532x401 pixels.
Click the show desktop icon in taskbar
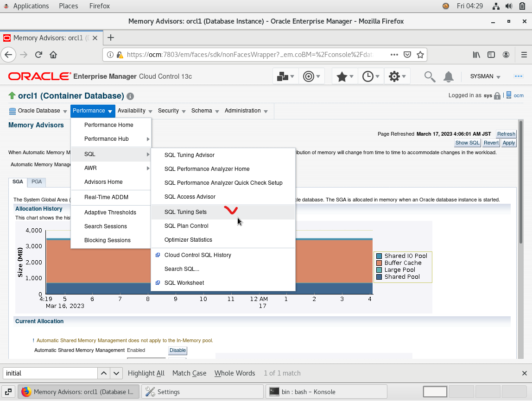tap(8, 392)
